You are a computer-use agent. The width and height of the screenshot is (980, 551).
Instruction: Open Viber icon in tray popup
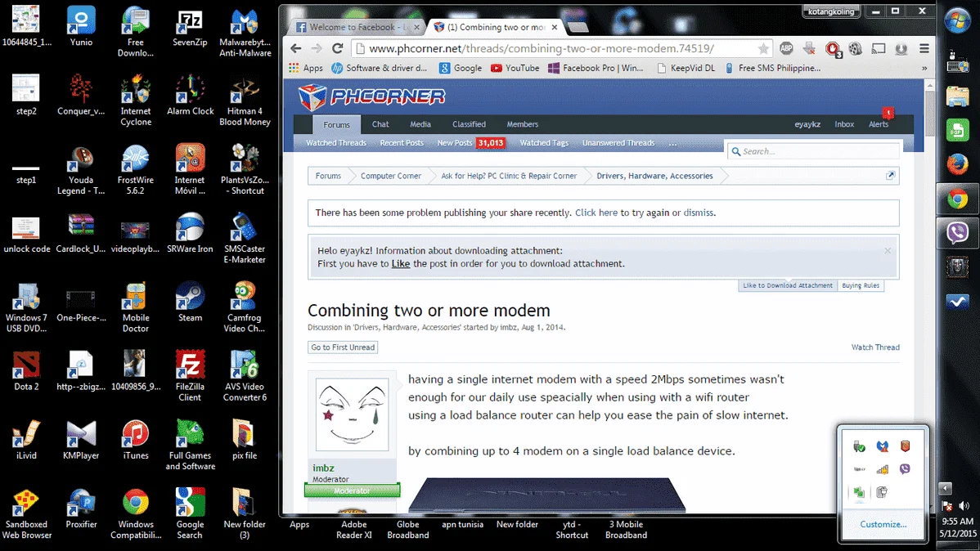tap(905, 468)
